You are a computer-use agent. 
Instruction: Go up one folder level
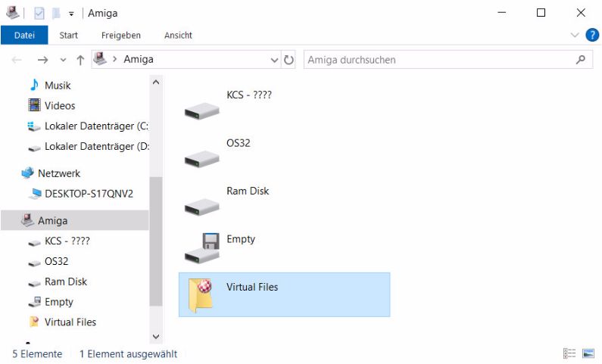[x=80, y=60]
